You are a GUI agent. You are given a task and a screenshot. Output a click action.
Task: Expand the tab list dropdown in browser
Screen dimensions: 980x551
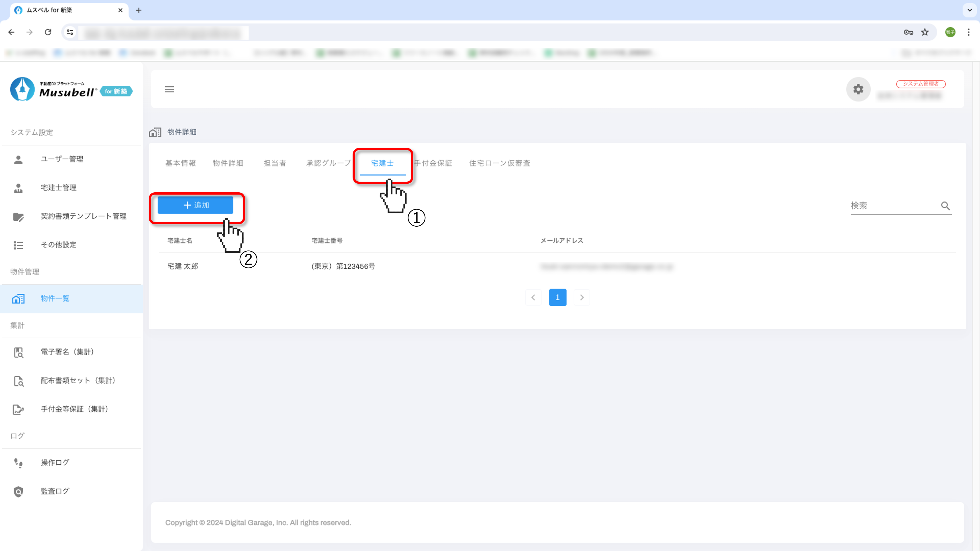pyautogui.click(x=969, y=10)
